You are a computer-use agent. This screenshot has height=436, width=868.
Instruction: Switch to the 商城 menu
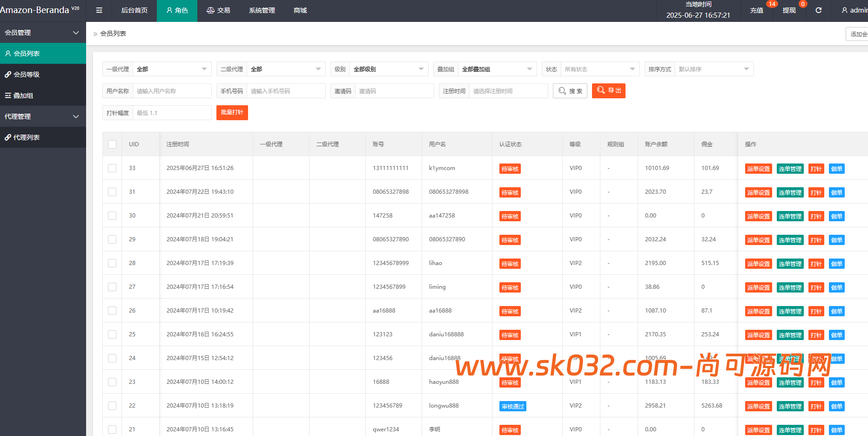point(299,10)
